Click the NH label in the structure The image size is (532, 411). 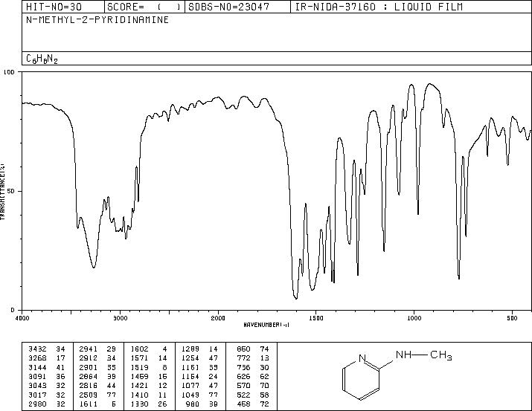pos(403,355)
